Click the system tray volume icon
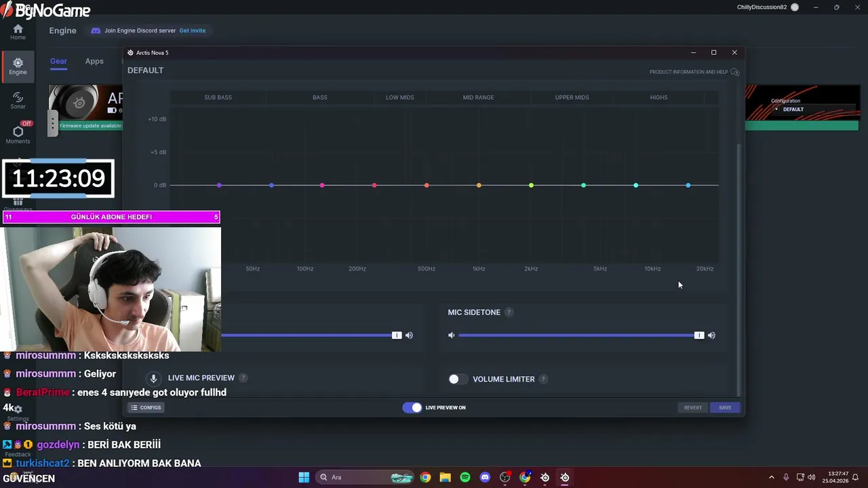The height and width of the screenshot is (488, 868). tap(812, 477)
